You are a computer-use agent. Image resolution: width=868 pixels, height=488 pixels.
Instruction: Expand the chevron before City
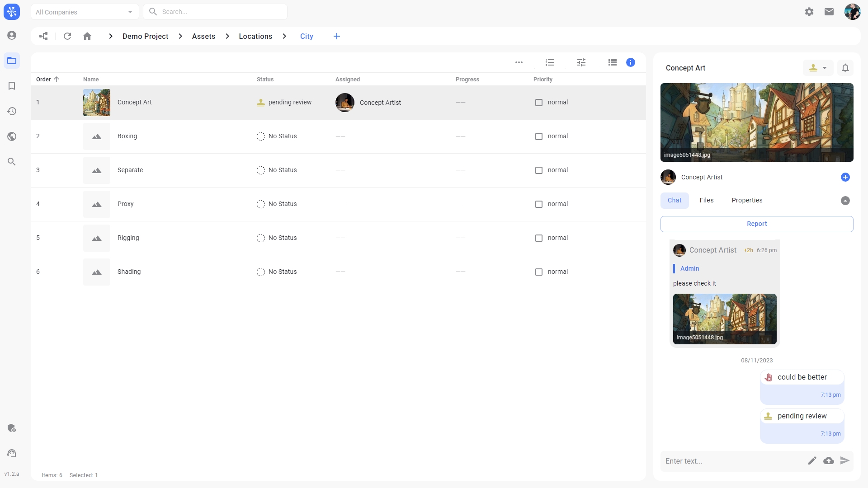(284, 36)
